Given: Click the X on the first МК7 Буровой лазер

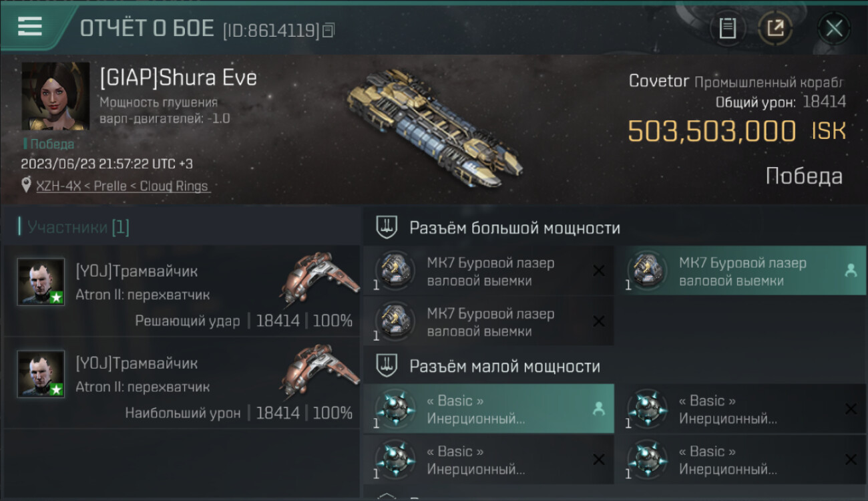Looking at the screenshot, I should coord(599,271).
